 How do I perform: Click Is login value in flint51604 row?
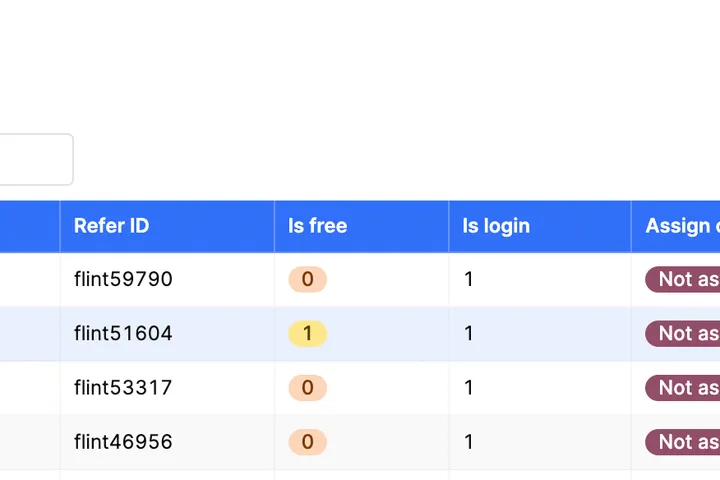(468, 333)
